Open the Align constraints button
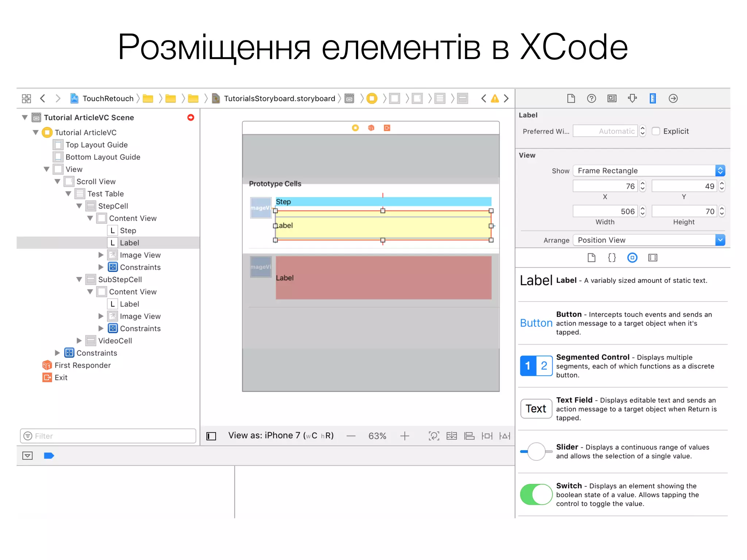Image resolution: width=747 pixels, height=560 pixels. click(469, 436)
